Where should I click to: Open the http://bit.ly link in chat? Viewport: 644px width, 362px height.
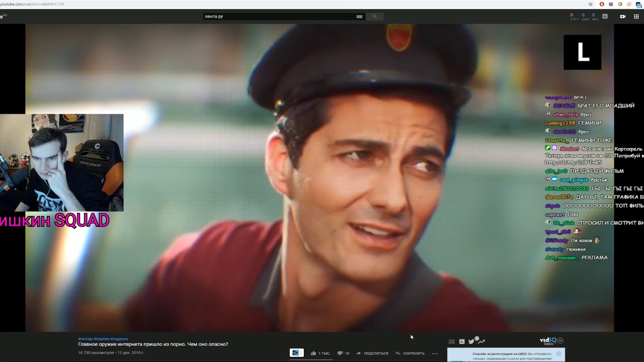click(573, 162)
